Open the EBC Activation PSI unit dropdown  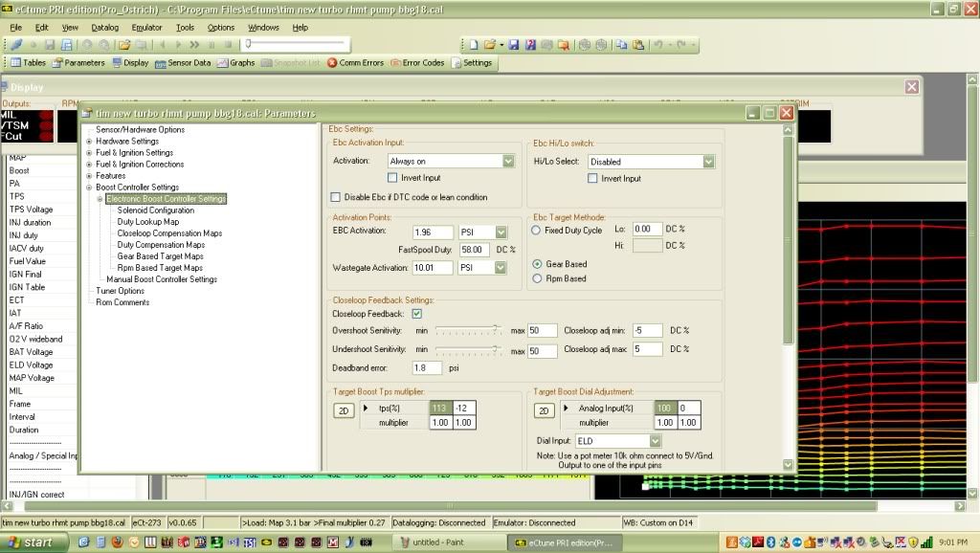point(501,232)
